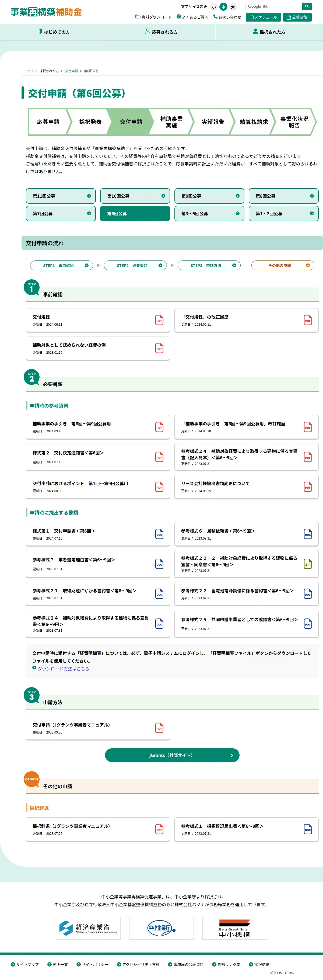Go to 採択発表 process step
The height and width of the screenshot is (980, 323).
click(90, 122)
